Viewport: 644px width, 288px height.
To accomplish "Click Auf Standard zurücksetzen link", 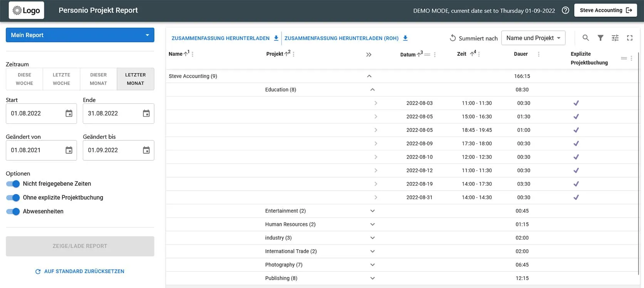I will point(80,271).
